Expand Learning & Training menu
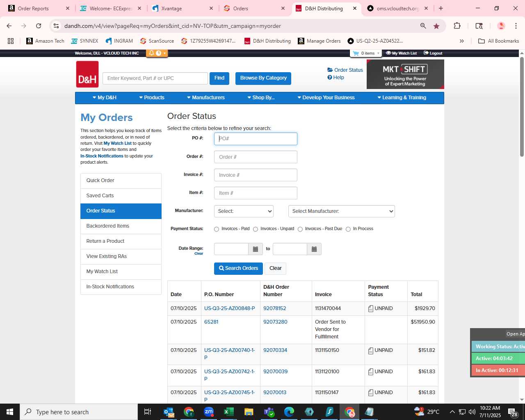 402,98
